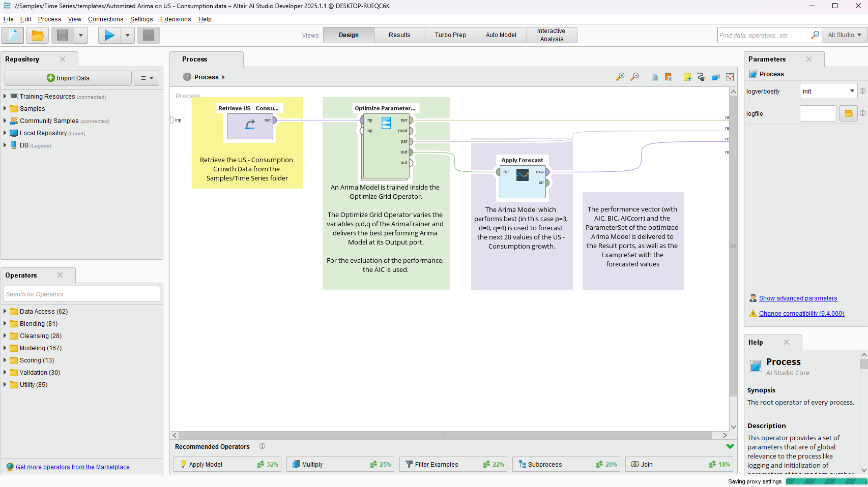
Task: Click the Optimize Parameters operator icon
Action: click(x=386, y=123)
